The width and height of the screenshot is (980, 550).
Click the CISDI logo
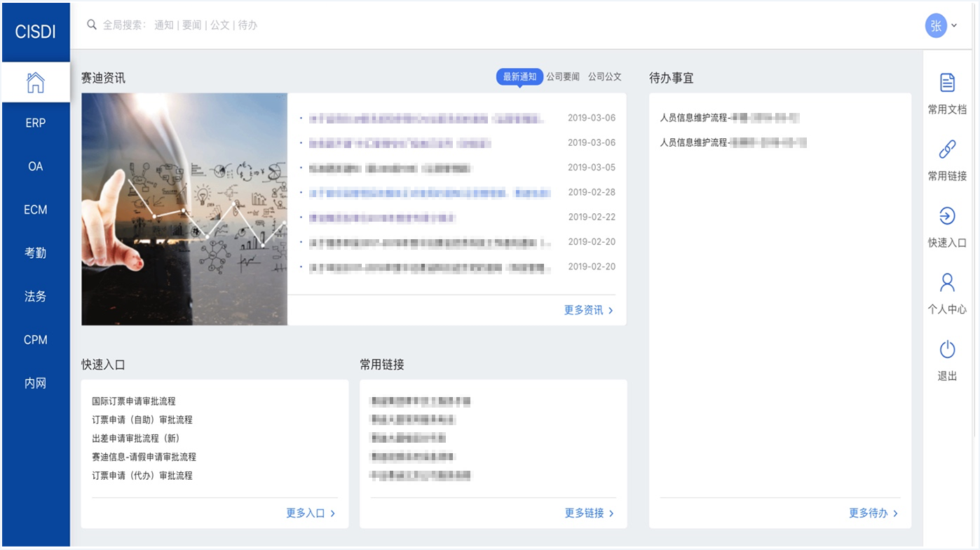(x=35, y=32)
